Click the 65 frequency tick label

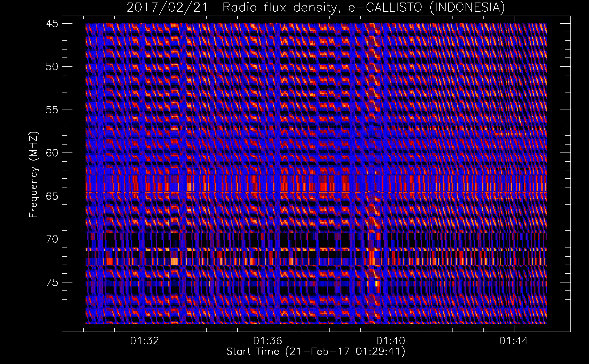click(52, 196)
